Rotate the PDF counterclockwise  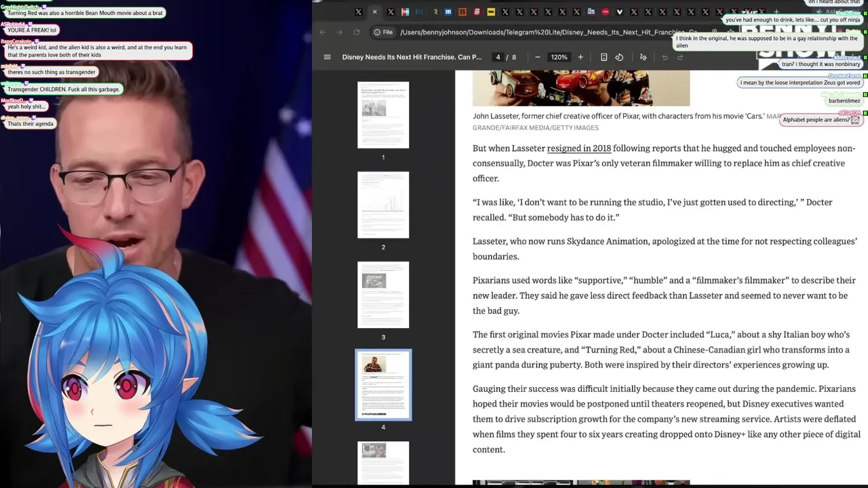tap(619, 57)
